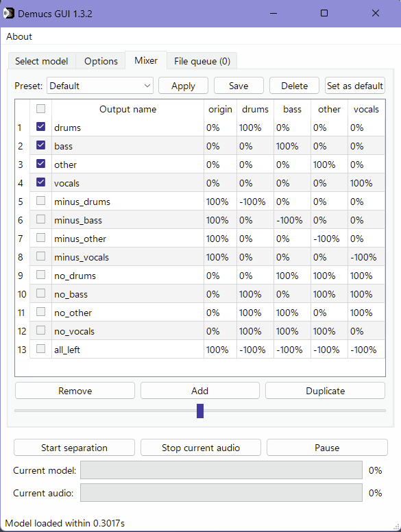
Task: Enable the no_drums output checkbox
Action: [40, 275]
